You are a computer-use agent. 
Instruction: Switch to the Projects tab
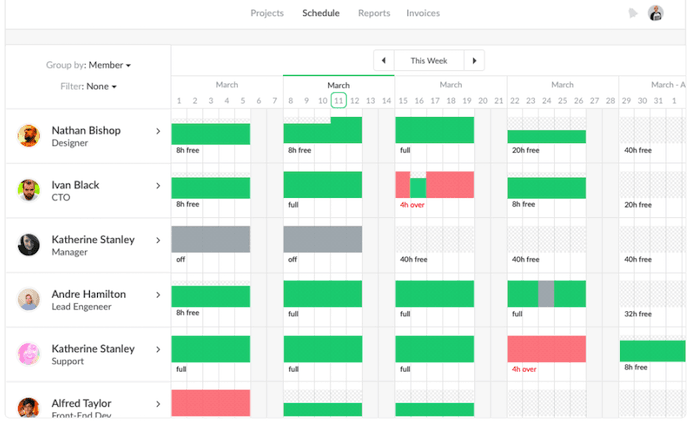[267, 13]
